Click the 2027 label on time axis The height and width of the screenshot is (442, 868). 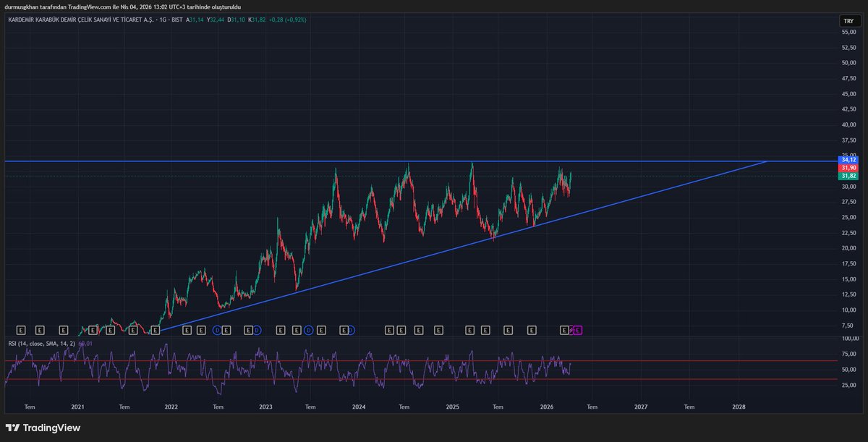pos(640,407)
